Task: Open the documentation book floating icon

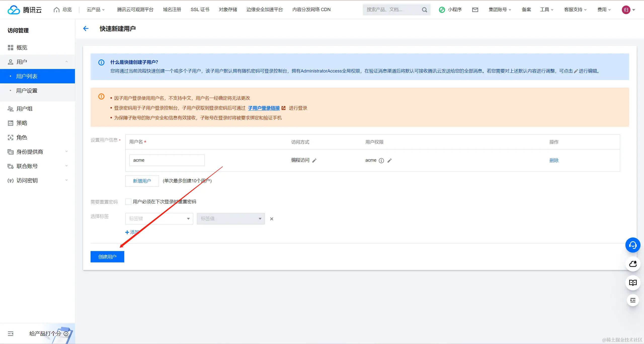Action: pos(633,283)
